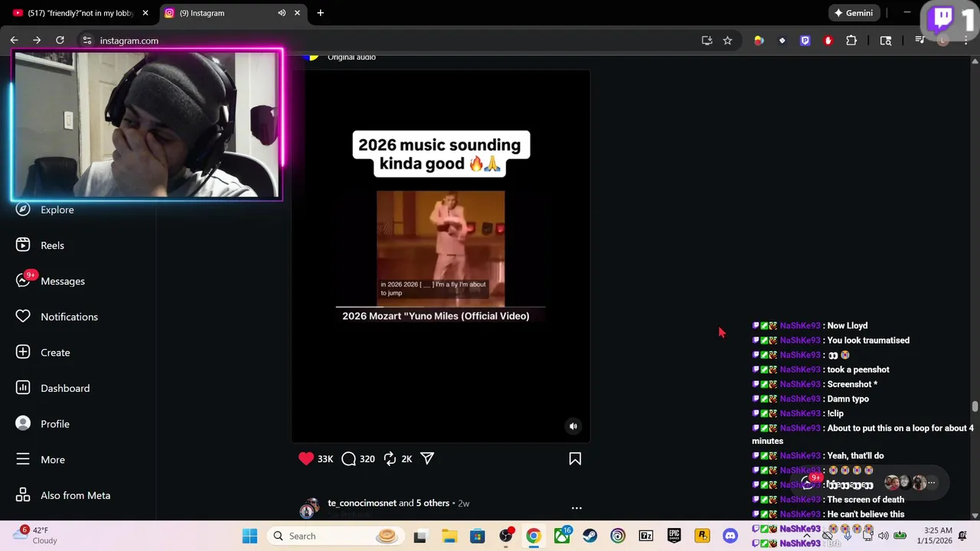This screenshot has width=980, height=551.
Task: Select the (9) Instagram tab
Action: pyautogui.click(x=222, y=13)
